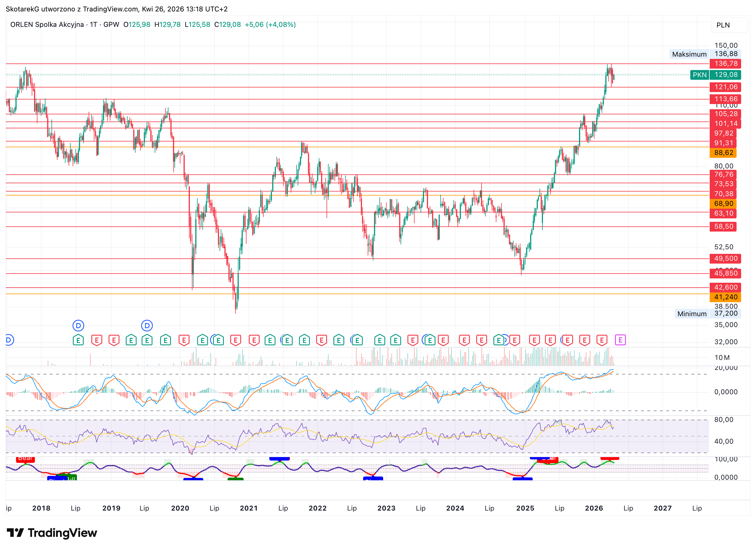756x550 pixels.
Task: Click the 2022 time axis label
Action: click(x=317, y=508)
